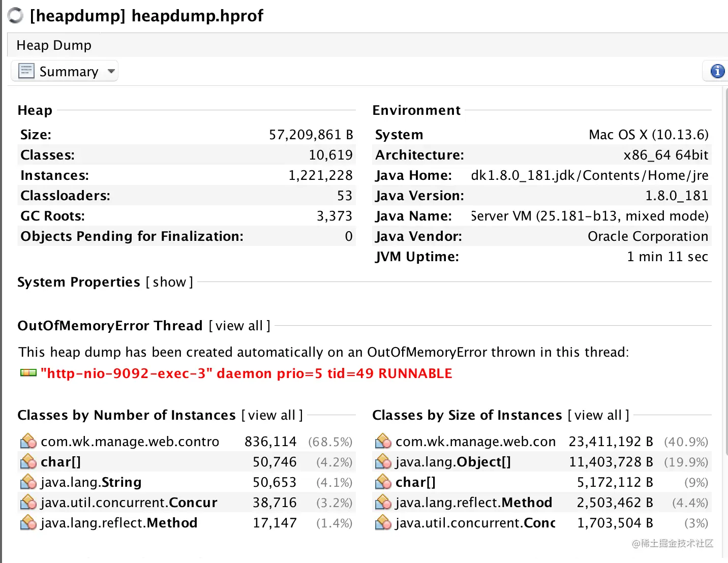Click class icon beside java.util.concurrent.Concur instances row
The image size is (728, 563).
click(28, 502)
